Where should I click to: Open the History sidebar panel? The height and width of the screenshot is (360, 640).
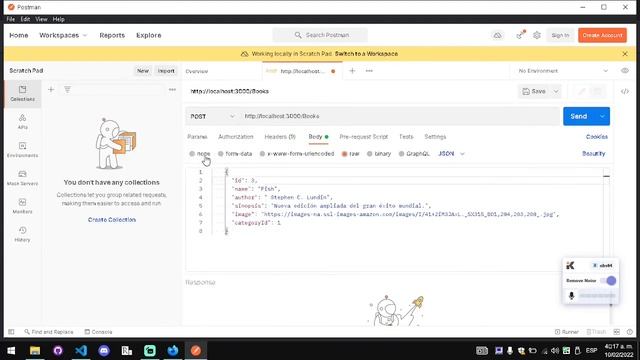point(22,234)
